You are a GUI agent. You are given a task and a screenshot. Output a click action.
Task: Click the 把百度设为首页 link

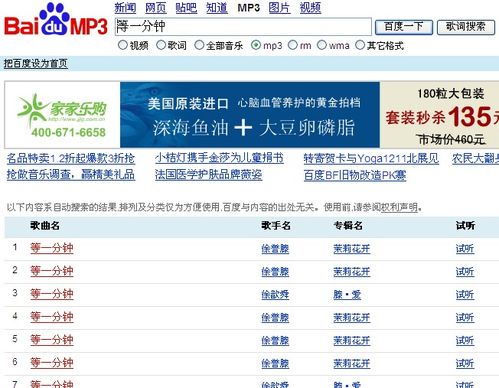[36, 63]
